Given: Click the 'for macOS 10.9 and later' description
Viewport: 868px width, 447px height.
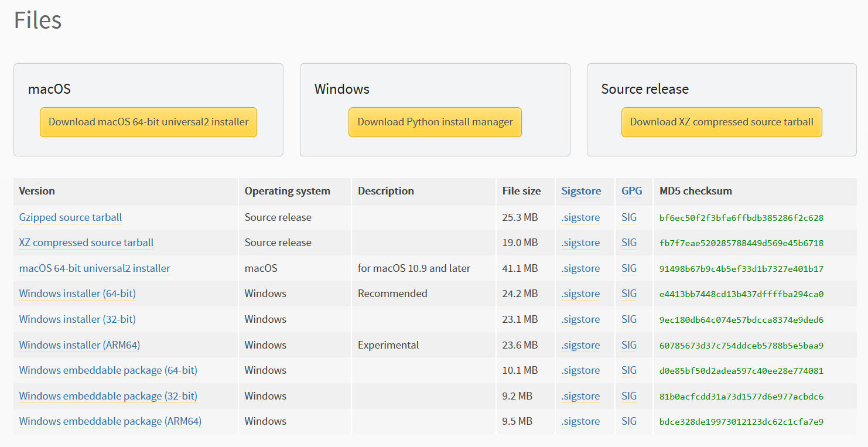Looking at the screenshot, I should tap(414, 268).
